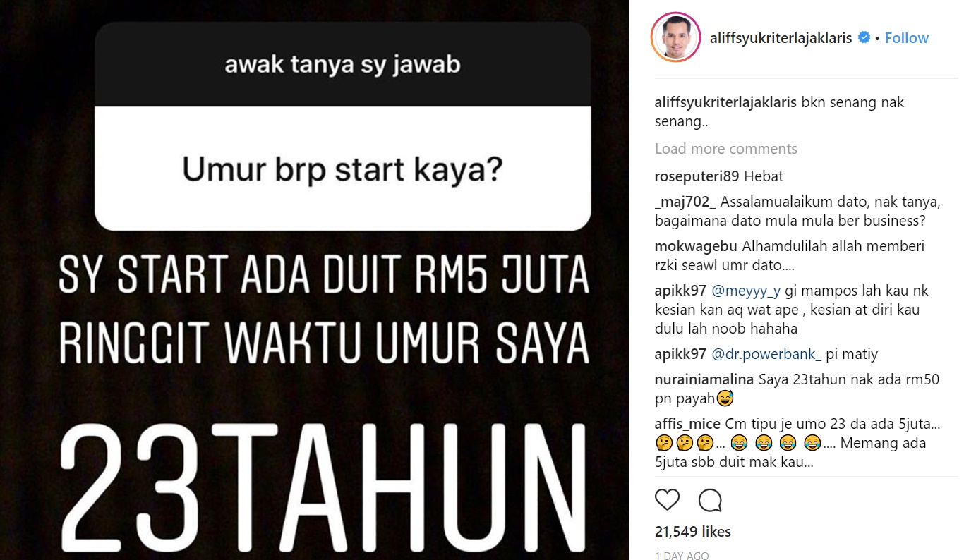The height and width of the screenshot is (560, 964).
Task: Visit the nurainiamalina profile
Action: tap(704, 379)
